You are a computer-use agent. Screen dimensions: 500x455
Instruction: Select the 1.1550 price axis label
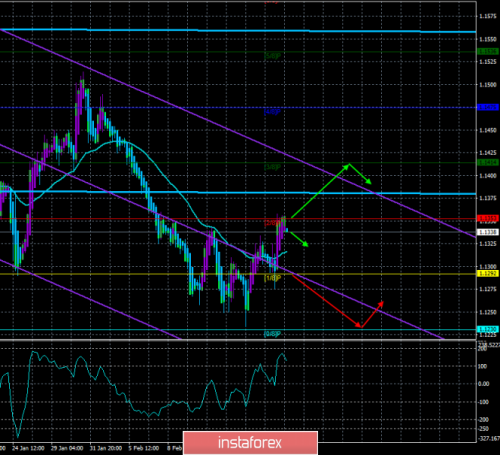click(x=488, y=39)
